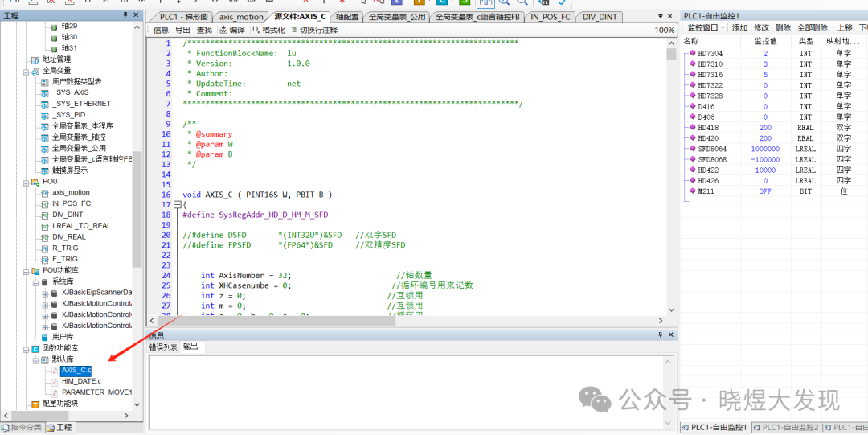Image resolution: width=868 pixels, height=435 pixels.
Task: Open the editor tab list dropdown arrow
Action: (x=661, y=16)
